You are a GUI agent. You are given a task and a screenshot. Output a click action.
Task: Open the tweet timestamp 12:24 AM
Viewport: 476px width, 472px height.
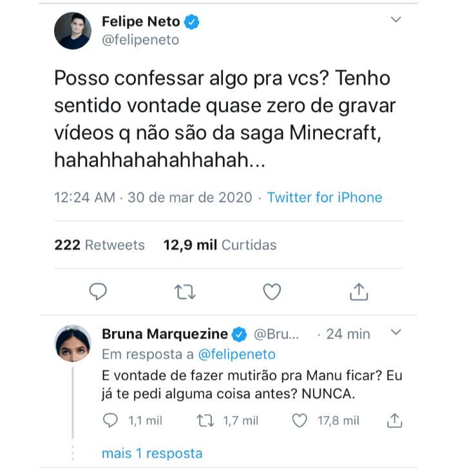click(85, 197)
